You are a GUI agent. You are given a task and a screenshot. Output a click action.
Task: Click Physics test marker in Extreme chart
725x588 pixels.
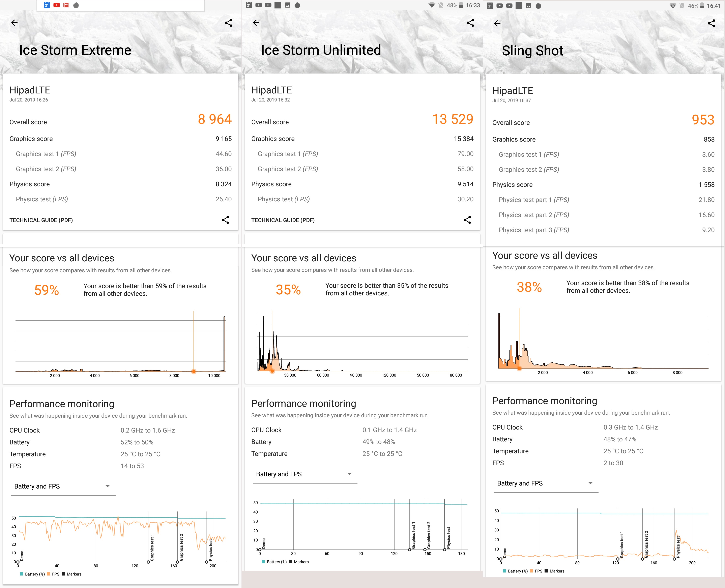pyautogui.click(x=207, y=562)
